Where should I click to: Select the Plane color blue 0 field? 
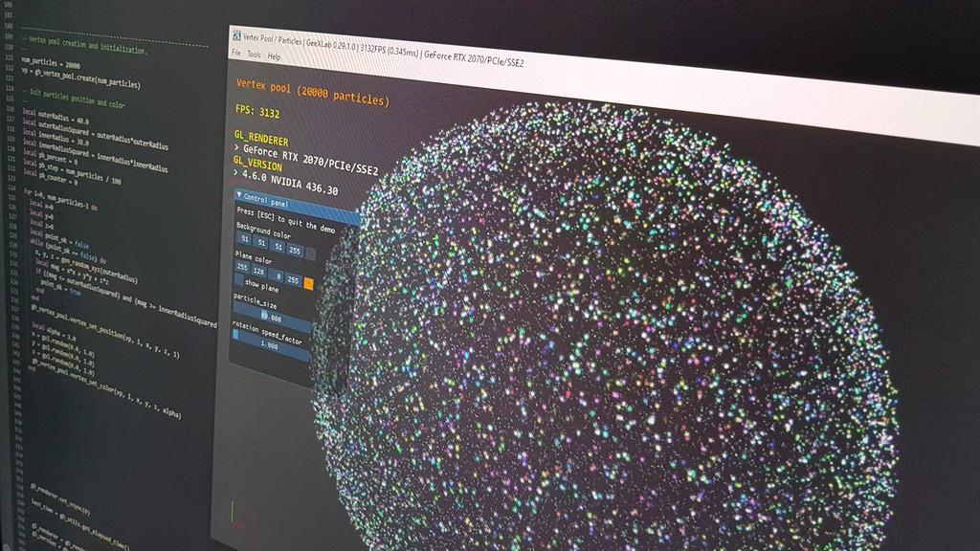pos(276,275)
